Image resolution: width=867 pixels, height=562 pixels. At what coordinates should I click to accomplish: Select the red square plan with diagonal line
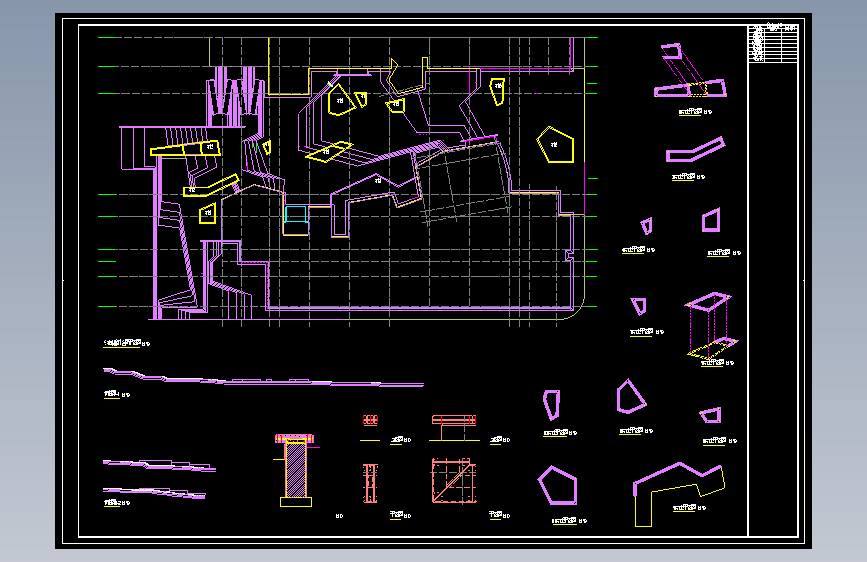click(x=454, y=480)
